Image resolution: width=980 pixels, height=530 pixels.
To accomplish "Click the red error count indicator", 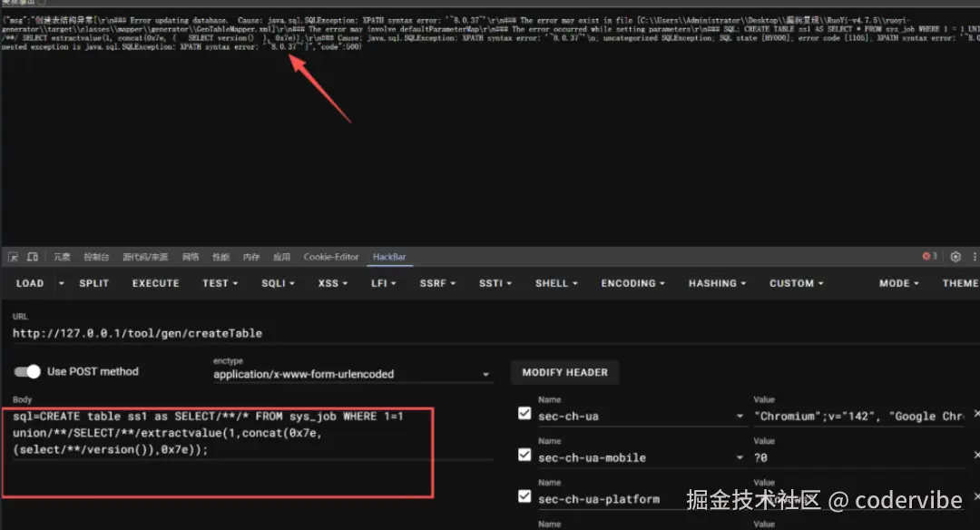I will pyautogui.click(x=929, y=256).
